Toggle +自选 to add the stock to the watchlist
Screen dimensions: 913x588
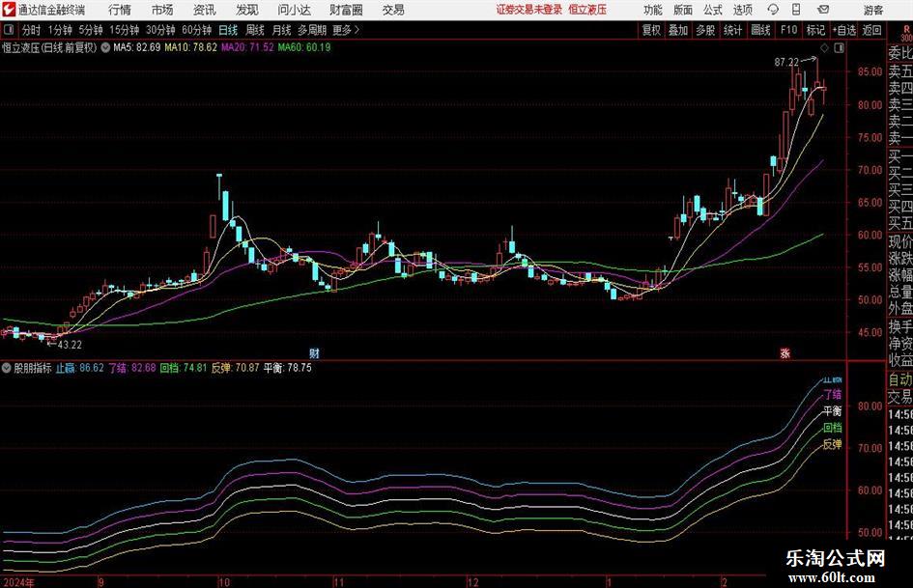click(x=844, y=30)
